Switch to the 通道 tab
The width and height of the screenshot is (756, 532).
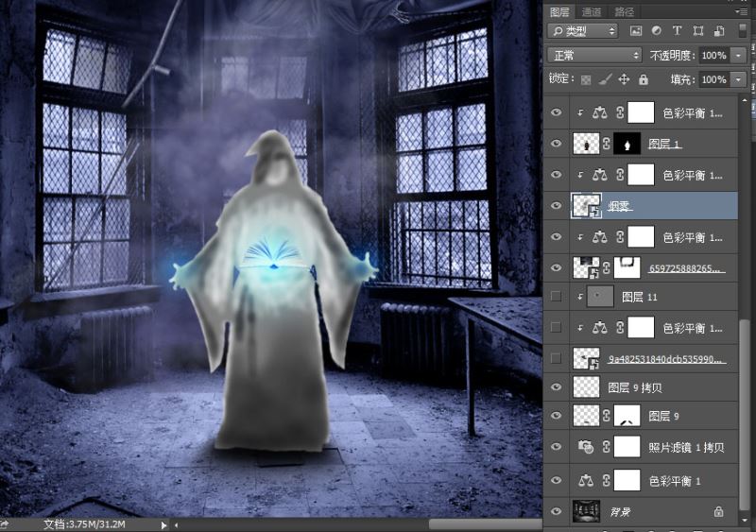click(x=592, y=11)
